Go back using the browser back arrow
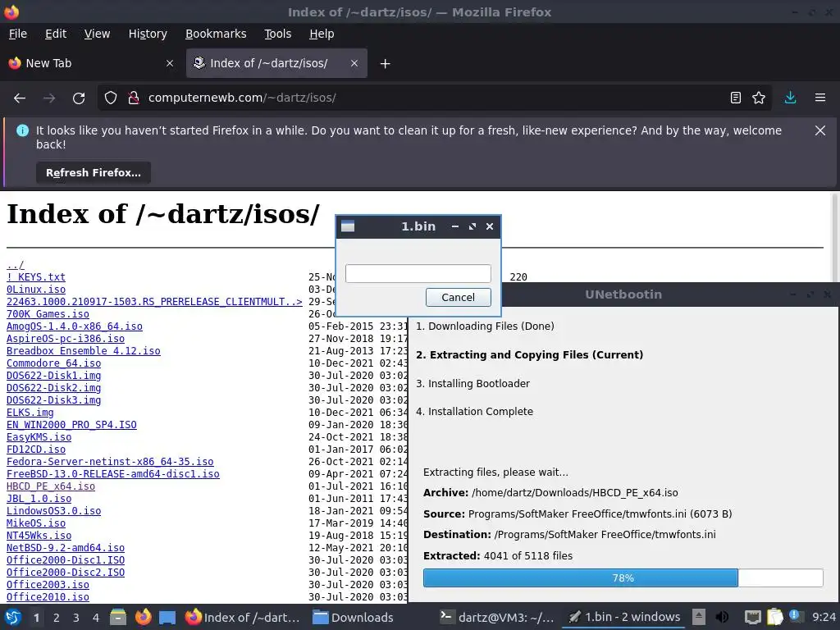 (20, 98)
